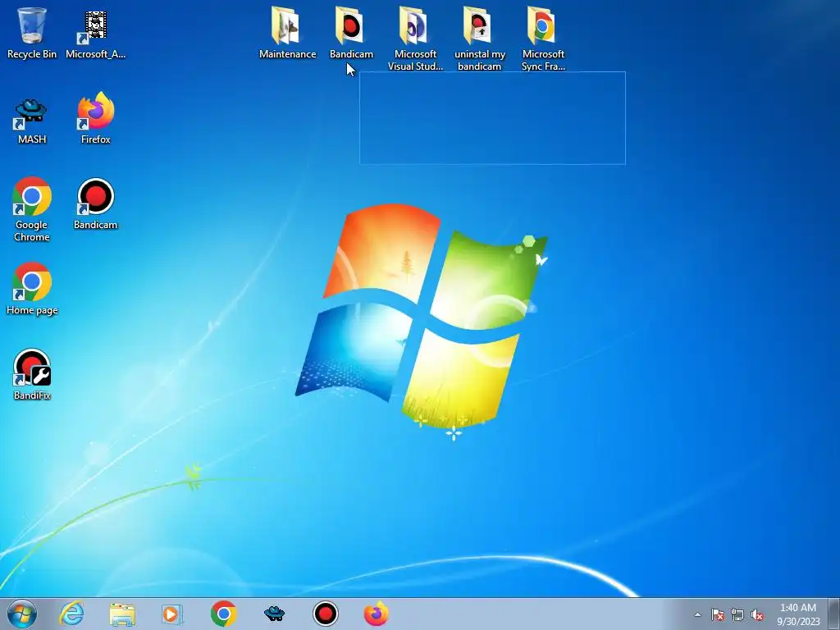Click the Show desktop button strip
This screenshot has height=630, width=840.
(x=834, y=614)
